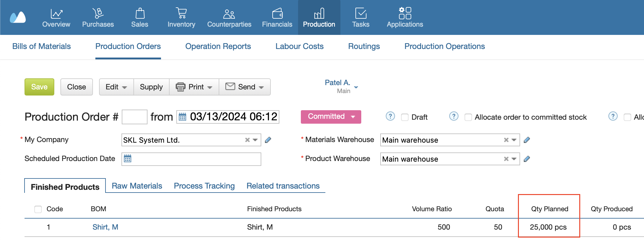Click calendar icon in order date field
Screen dimensions: 644x240
pyautogui.click(x=182, y=117)
